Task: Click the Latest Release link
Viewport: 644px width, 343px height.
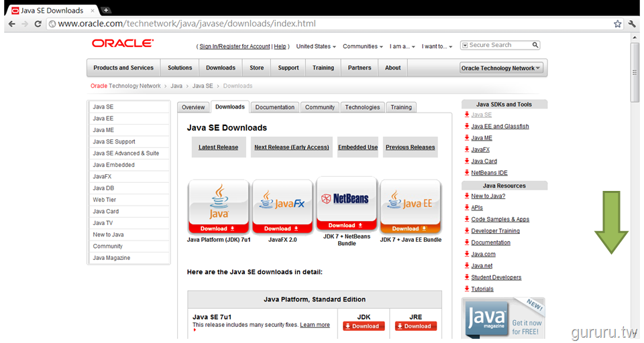Action: coord(218,147)
